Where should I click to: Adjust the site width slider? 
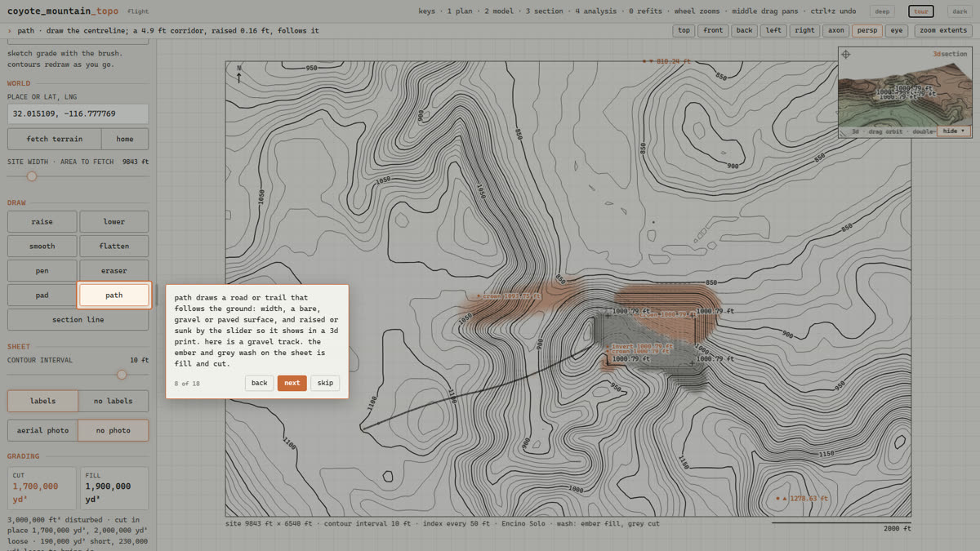(x=78, y=176)
